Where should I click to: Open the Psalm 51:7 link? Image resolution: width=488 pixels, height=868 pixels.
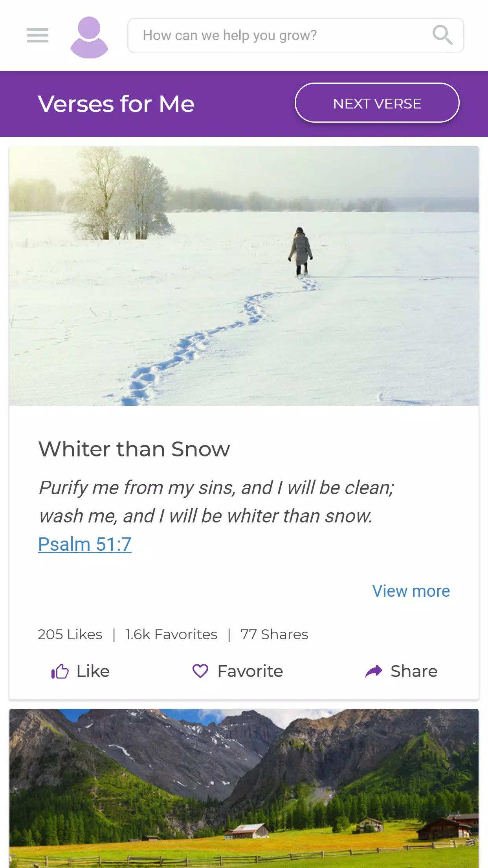[85, 544]
